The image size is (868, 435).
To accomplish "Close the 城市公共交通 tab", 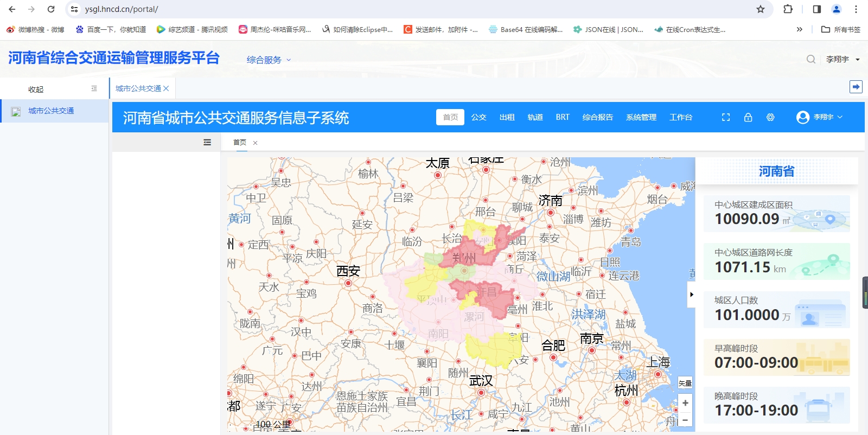I will click(x=166, y=88).
